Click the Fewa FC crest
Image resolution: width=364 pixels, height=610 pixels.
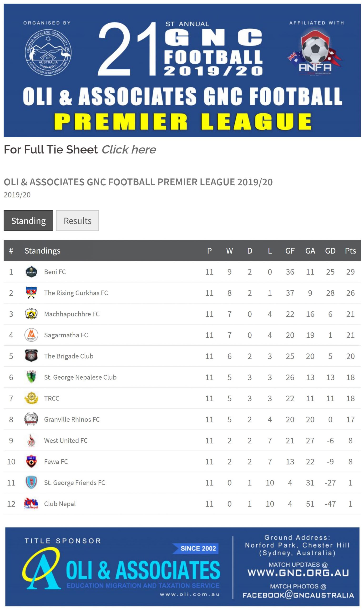coord(31,461)
